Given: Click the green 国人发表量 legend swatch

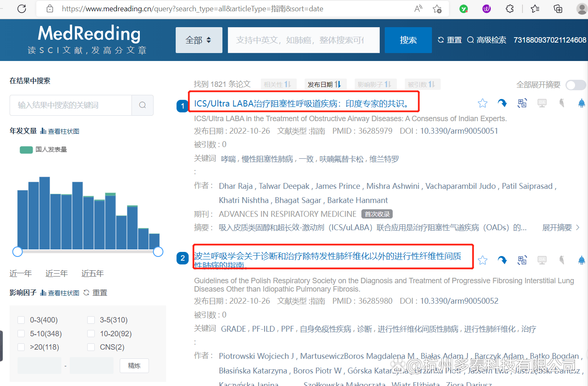Looking at the screenshot, I should point(26,150).
